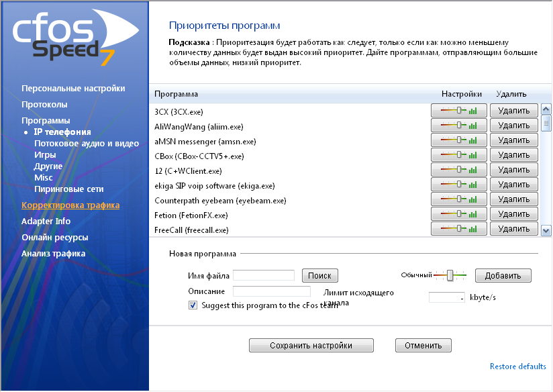
Task: Toggle 'Suggest this program to the cFos team' checkbox
Action: [193, 305]
